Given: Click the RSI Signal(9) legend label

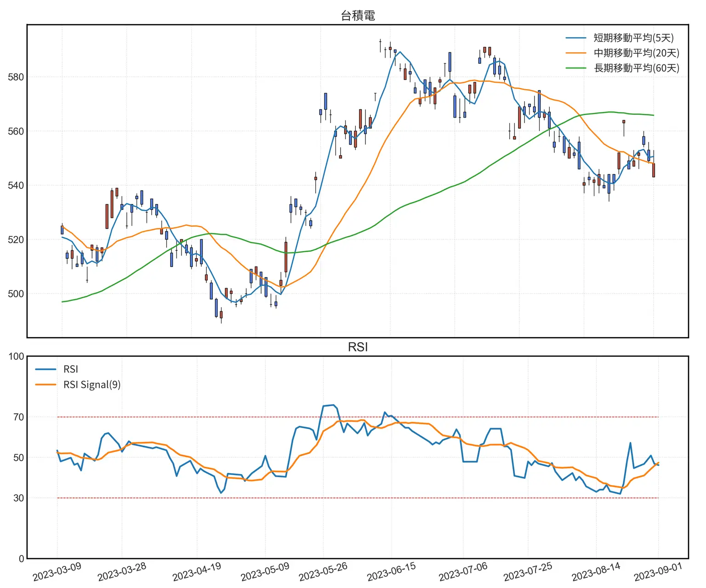Looking at the screenshot, I should click(x=92, y=384).
